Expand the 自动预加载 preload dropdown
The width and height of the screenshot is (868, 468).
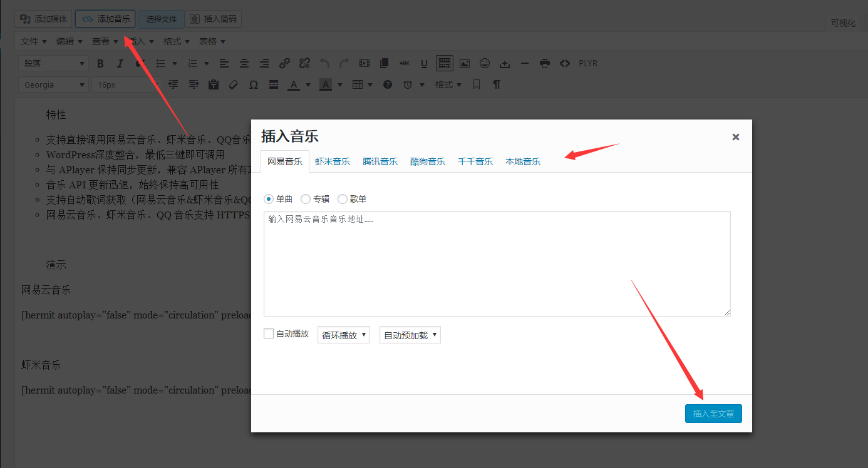[410, 335]
